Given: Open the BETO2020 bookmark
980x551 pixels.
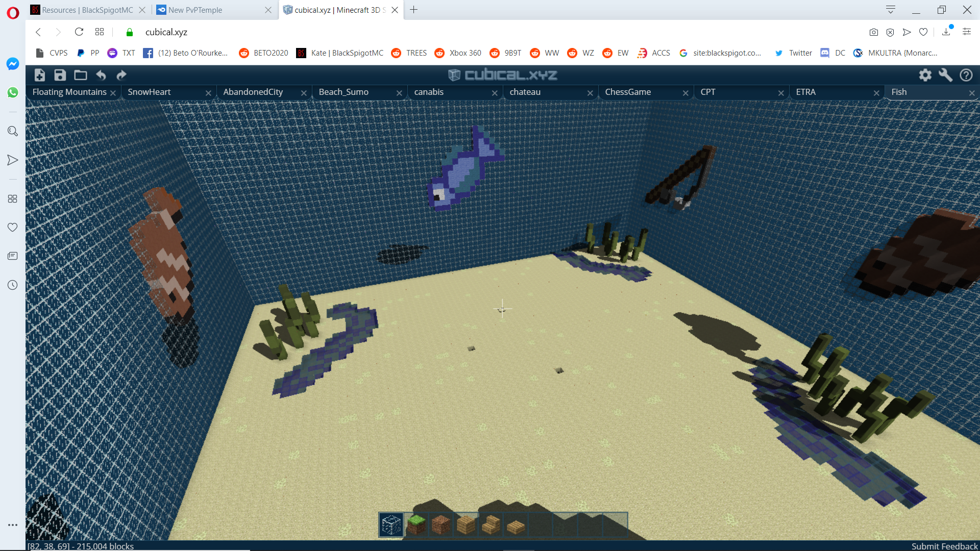Looking at the screenshot, I should [x=263, y=53].
